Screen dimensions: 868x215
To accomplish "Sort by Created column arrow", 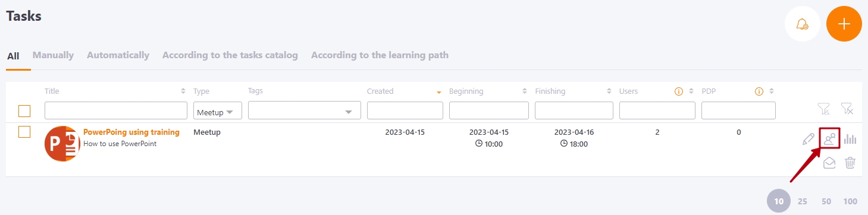I will coord(439,92).
